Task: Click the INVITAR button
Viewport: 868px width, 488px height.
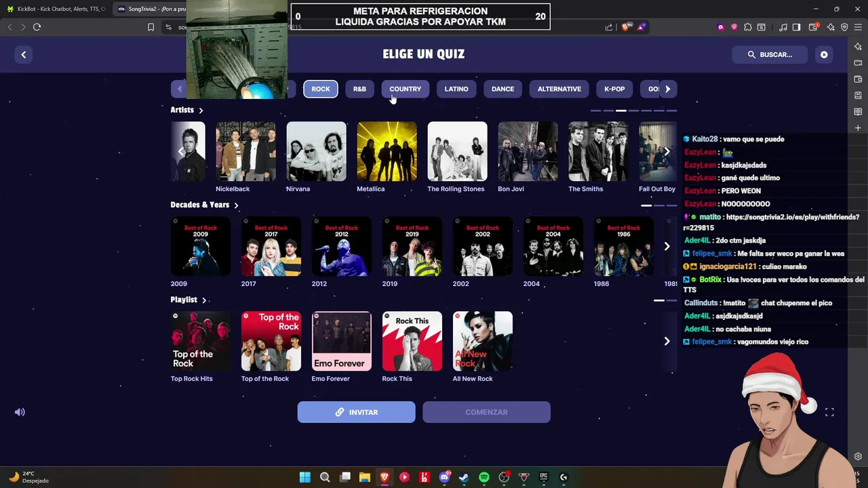Action: pyautogui.click(x=356, y=412)
